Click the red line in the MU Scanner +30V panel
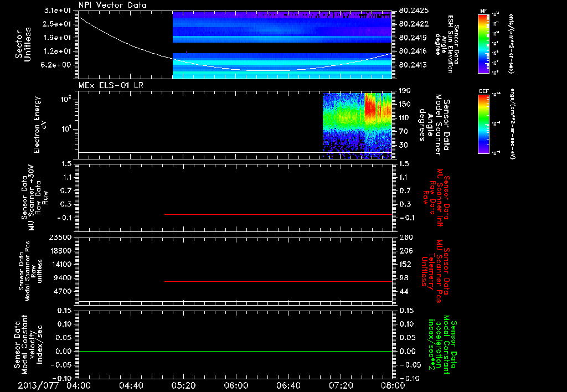 [278, 214]
